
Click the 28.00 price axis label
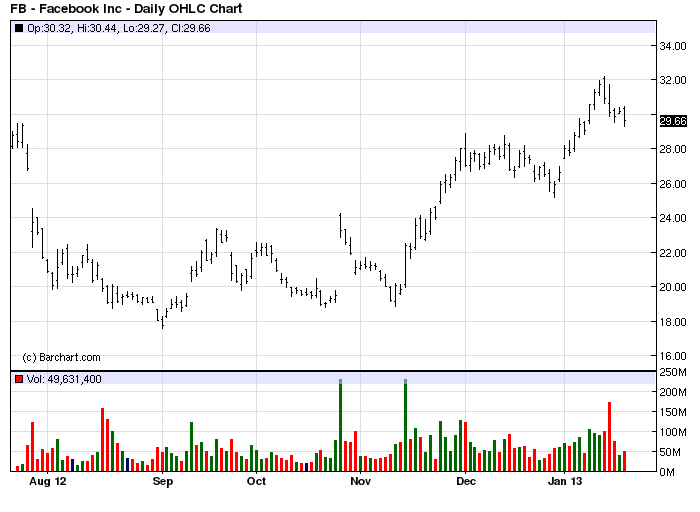[673, 149]
